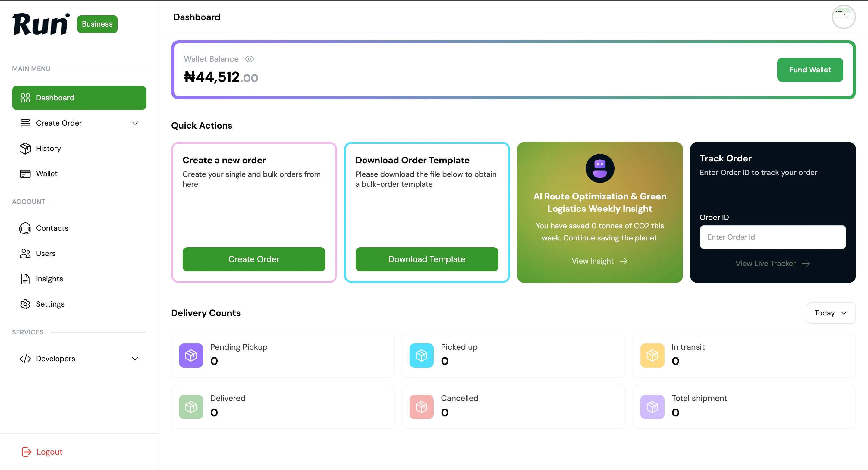Click the Dashboard grid icon
Viewport: 868px width, 470px height.
25,98
